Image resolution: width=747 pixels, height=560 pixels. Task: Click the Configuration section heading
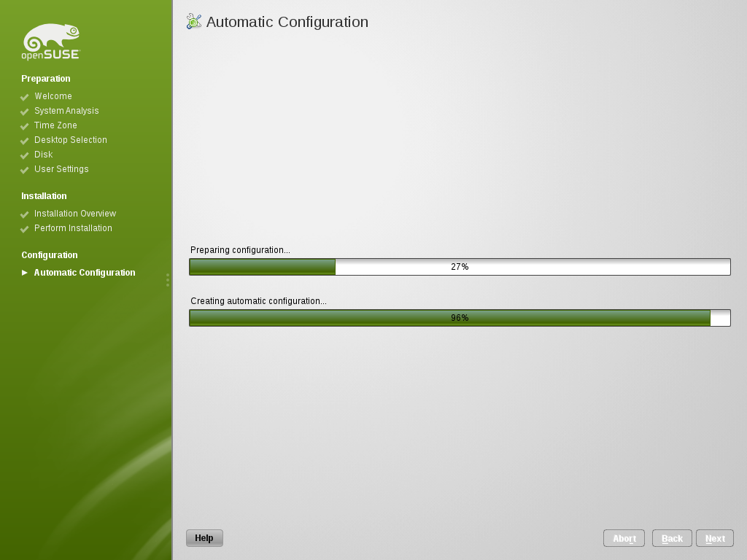[x=50, y=255]
